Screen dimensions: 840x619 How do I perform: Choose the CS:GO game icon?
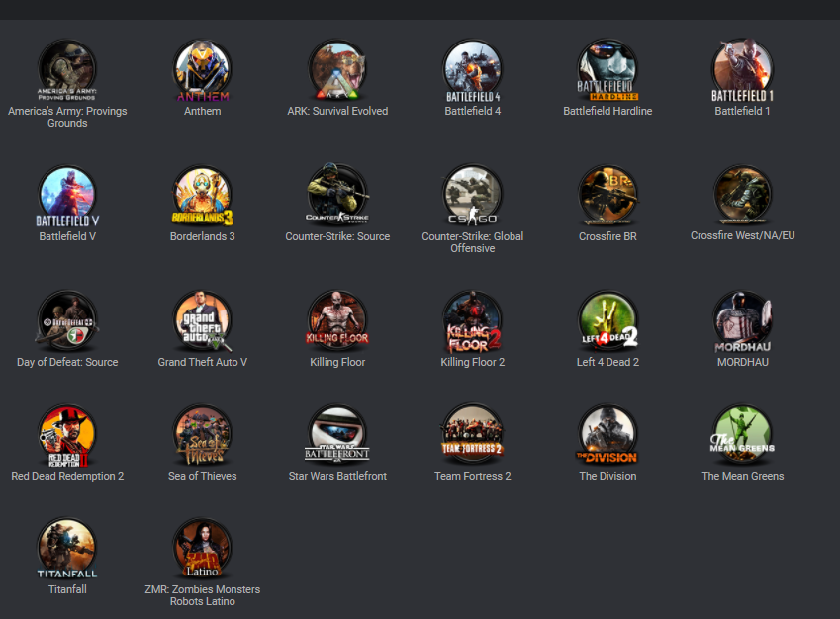tap(473, 196)
